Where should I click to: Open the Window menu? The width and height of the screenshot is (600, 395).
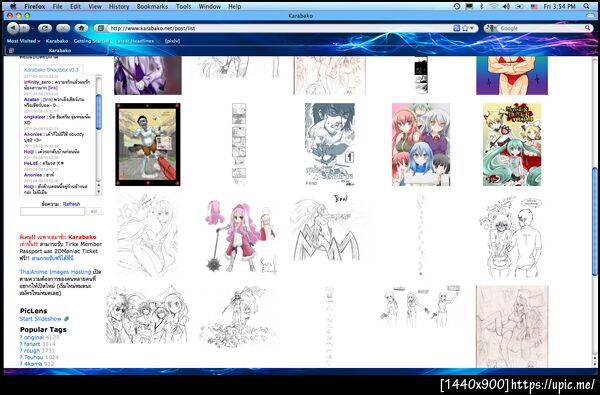tap(210, 7)
